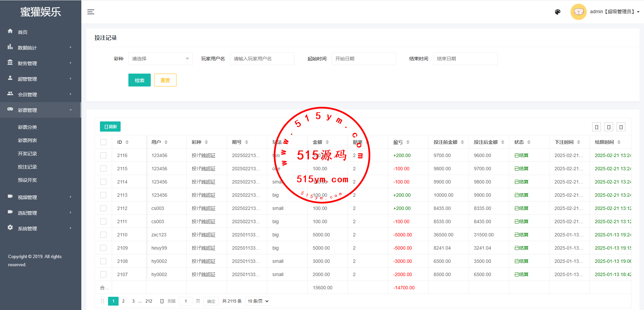Click the green 检索 search button
Screen dimensions: 644x310
139,80
